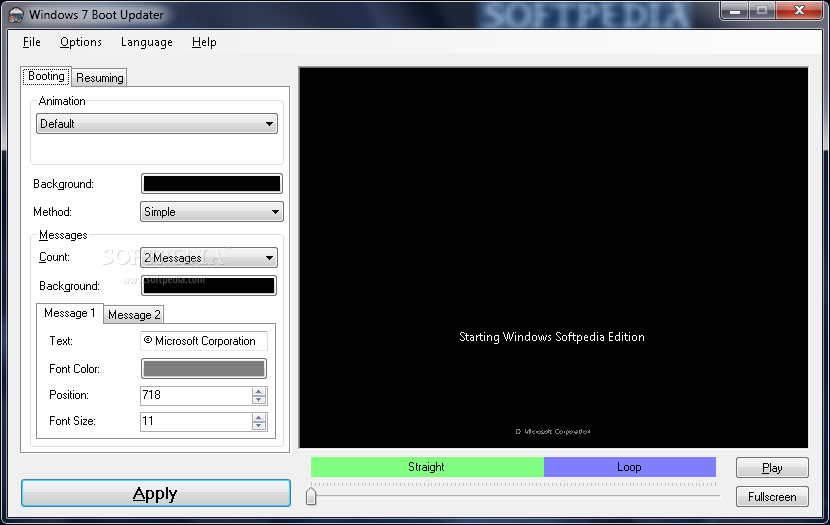Image resolution: width=830 pixels, height=525 pixels.
Task: Switch to the Booting tab
Action: (x=46, y=76)
